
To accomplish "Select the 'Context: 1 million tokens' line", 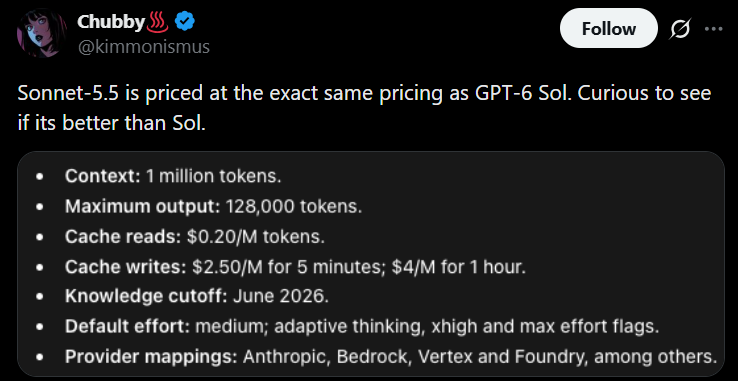I will (173, 176).
